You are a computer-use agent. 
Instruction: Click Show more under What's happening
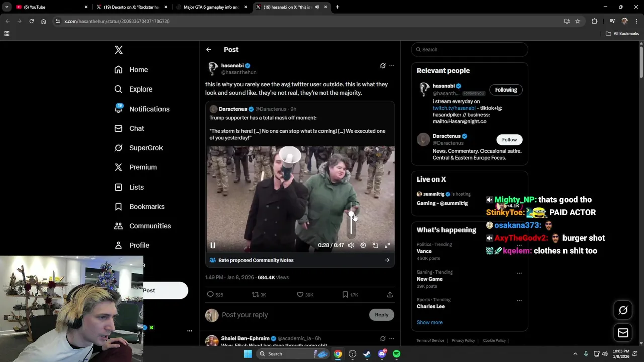coord(430,322)
